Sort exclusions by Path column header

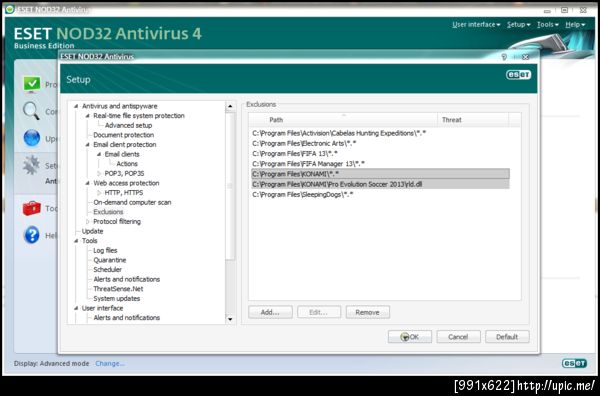click(x=342, y=120)
